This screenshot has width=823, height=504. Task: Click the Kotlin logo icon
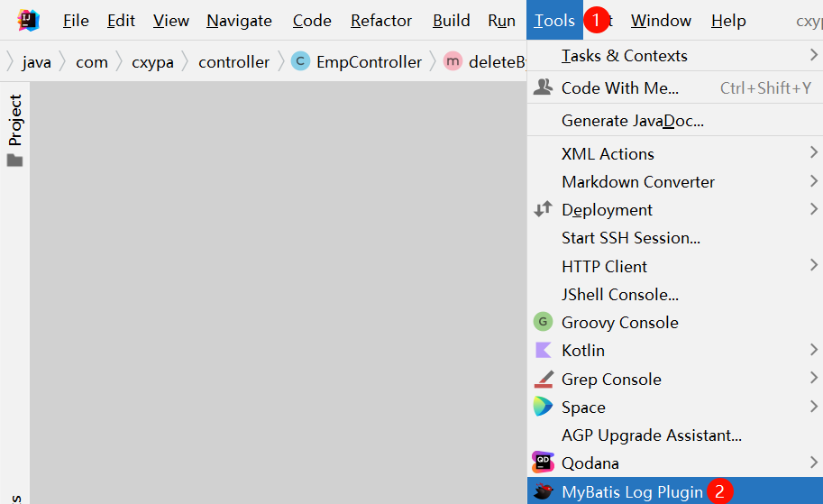[543, 350]
